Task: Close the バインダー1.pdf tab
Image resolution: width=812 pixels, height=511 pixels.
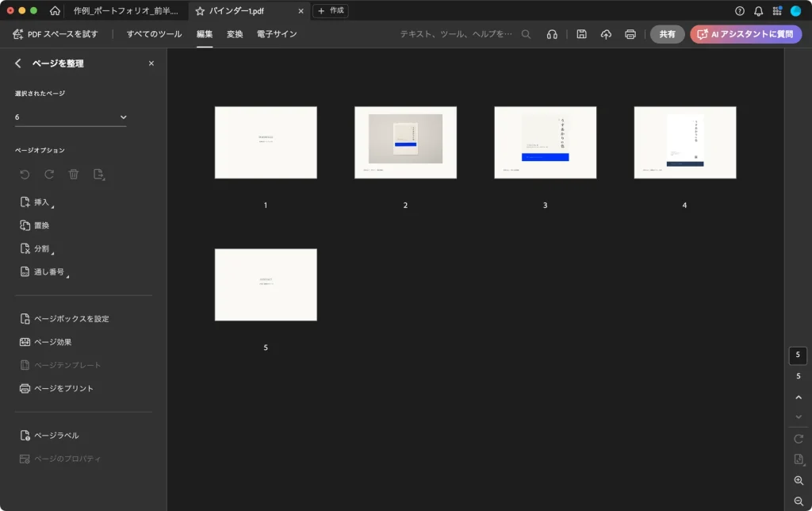Action: pyautogui.click(x=301, y=11)
